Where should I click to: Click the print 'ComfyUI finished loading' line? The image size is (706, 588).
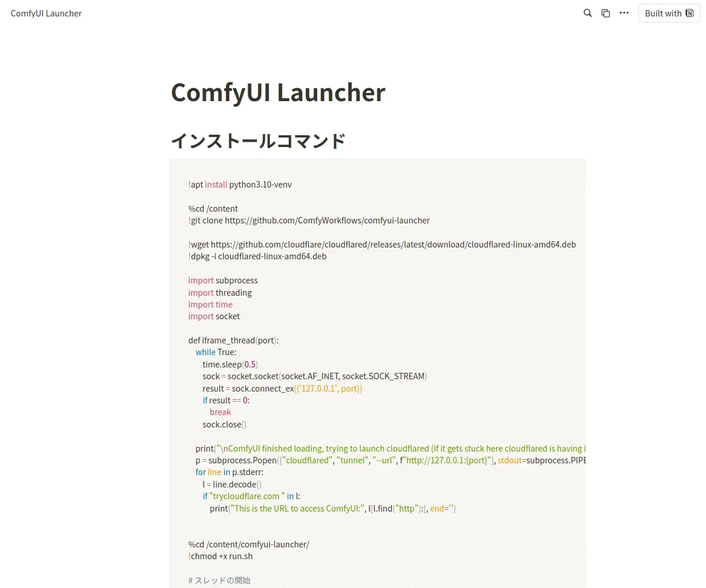coord(391,449)
